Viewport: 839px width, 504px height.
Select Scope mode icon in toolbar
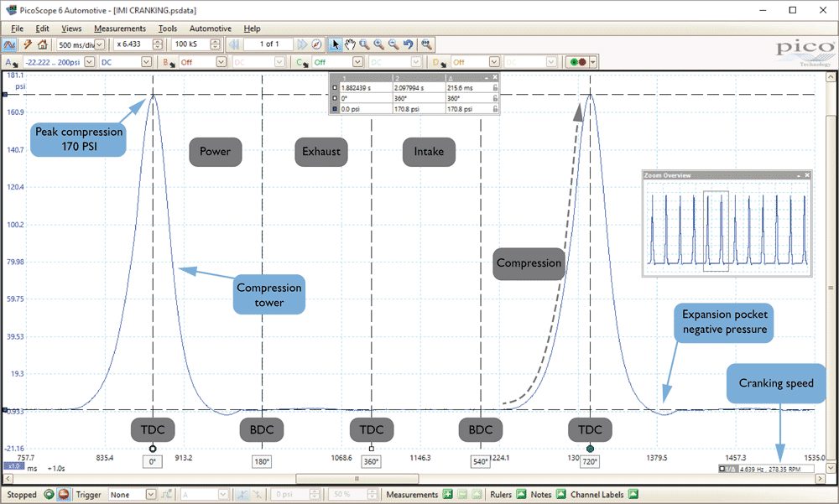(x=9, y=45)
